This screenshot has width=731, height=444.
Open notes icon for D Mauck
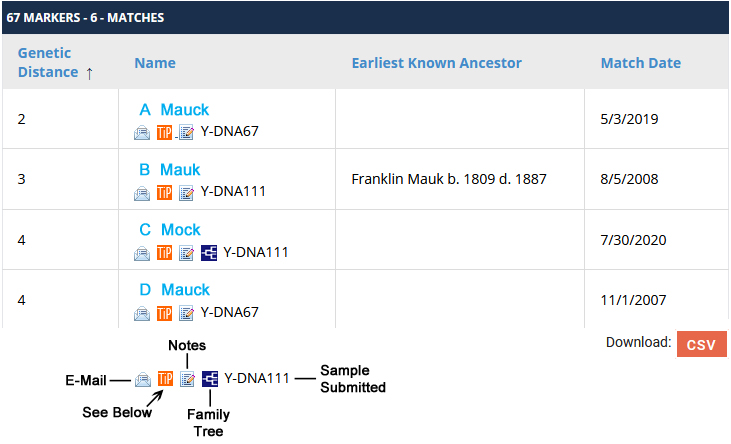(186, 312)
